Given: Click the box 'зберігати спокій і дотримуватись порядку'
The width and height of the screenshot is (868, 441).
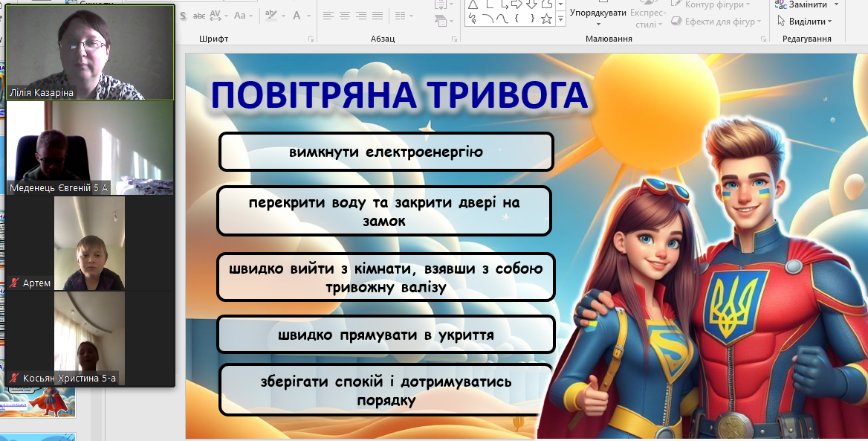Looking at the screenshot, I should pyautogui.click(x=386, y=390).
